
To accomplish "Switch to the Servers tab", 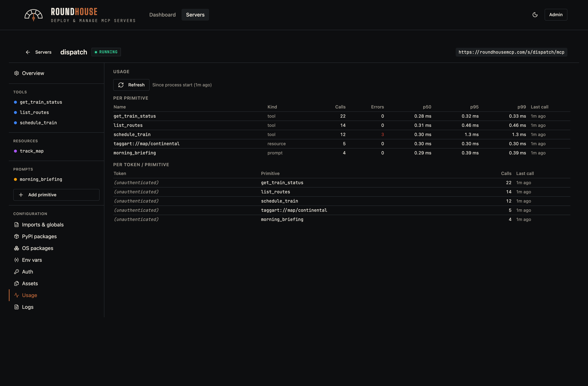I will tap(195, 15).
